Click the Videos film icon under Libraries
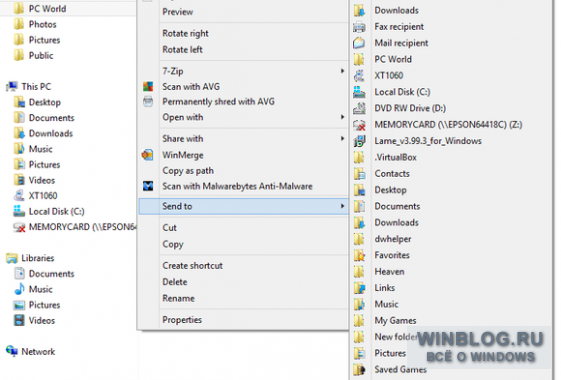The height and width of the screenshot is (380, 561). coord(19,320)
